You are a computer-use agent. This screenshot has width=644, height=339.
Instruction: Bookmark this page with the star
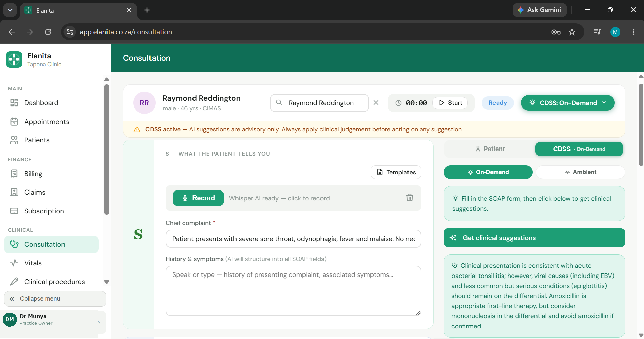(572, 32)
